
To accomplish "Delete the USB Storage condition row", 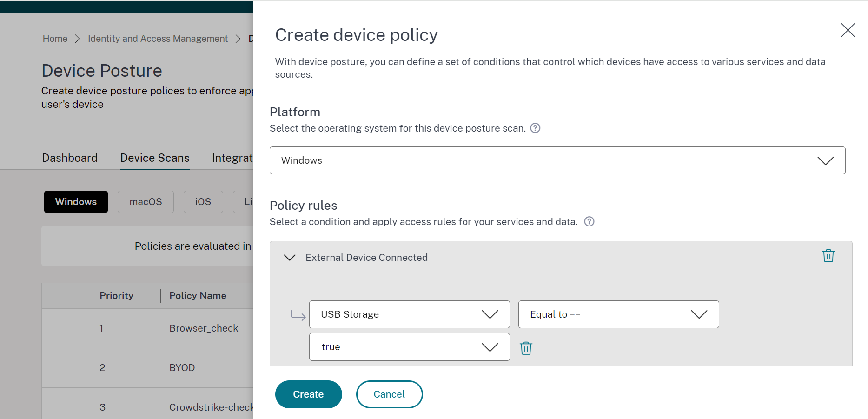I will point(526,348).
